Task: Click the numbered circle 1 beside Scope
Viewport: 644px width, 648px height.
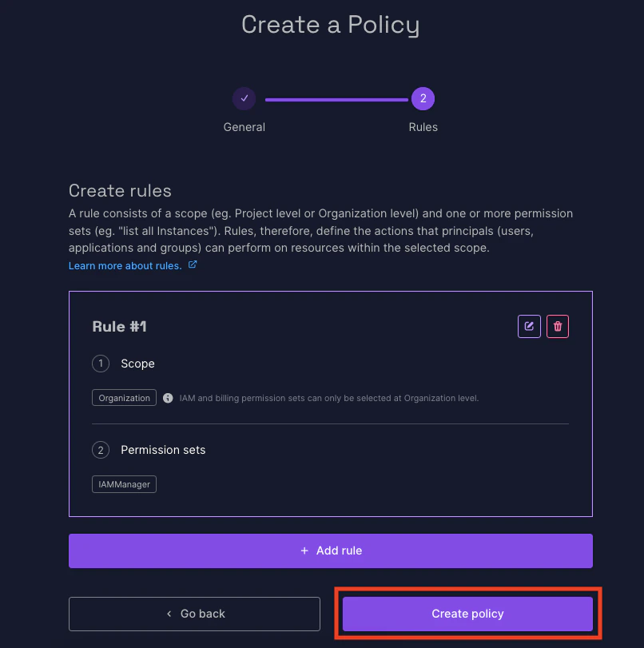Action: (x=101, y=364)
